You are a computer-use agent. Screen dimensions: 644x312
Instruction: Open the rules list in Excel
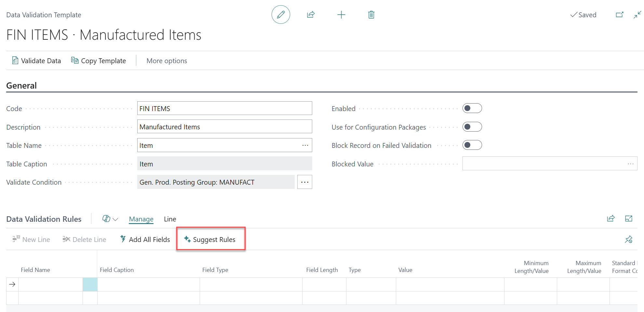[629, 219]
